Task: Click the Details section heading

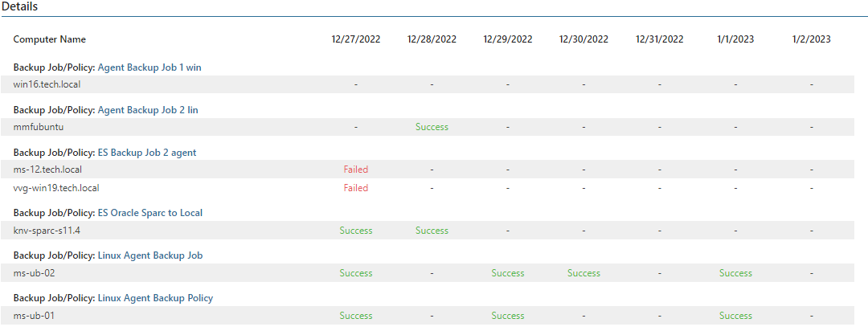Action: click(19, 7)
